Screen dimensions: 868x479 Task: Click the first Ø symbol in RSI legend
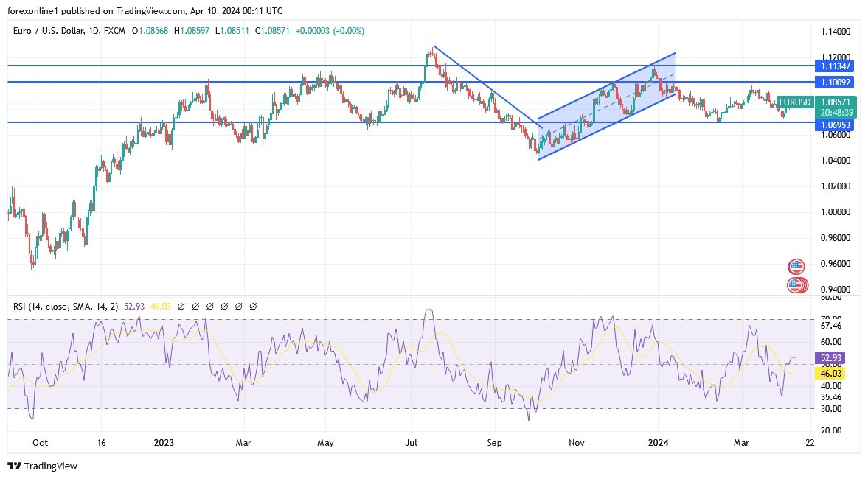tap(181, 306)
